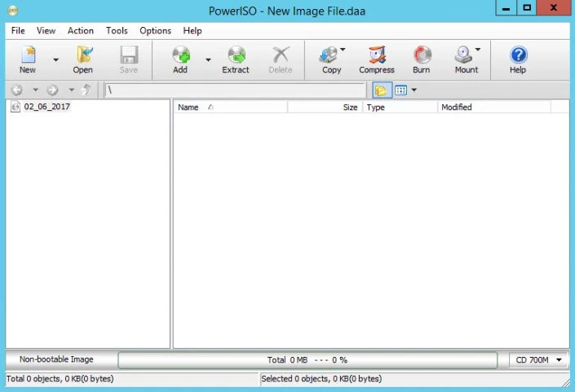The width and height of the screenshot is (575, 392).
Task: Open the CD 700M media dropdown
Action: coord(538,360)
